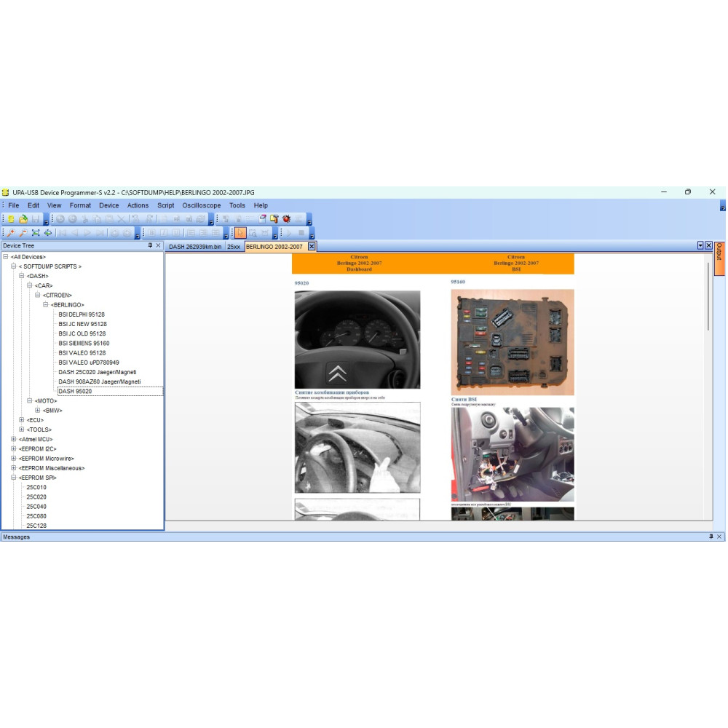Select DASH 908AZ60 Jaeger/Magneti script

pyautogui.click(x=99, y=381)
